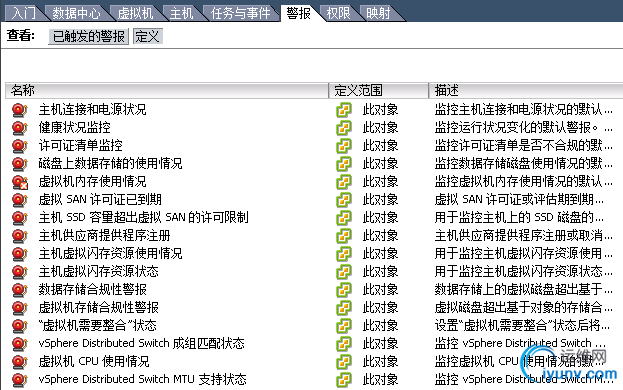Click vCenter scope icon in 健康状况监控 row
Screen dimensions: 623x390
coord(344,127)
